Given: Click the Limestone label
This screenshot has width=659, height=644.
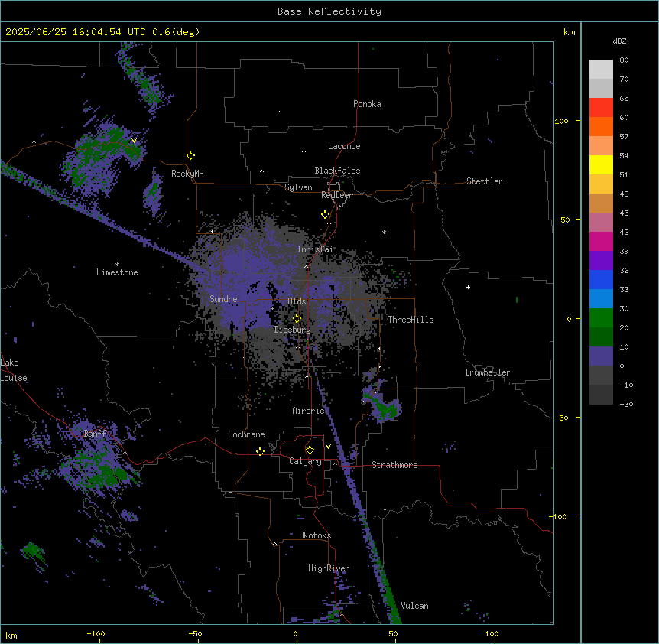Looking at the screenshot, I should pos(117,272).
